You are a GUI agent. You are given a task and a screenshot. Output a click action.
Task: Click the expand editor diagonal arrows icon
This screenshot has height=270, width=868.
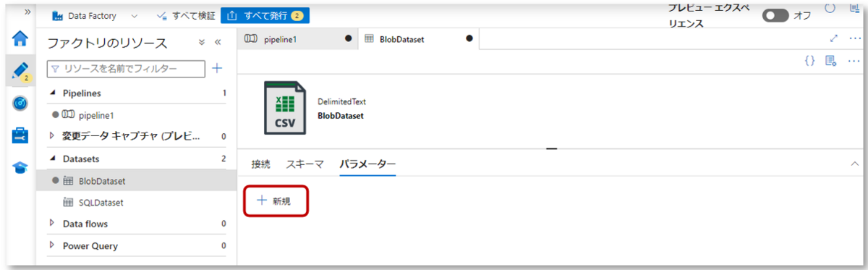833,38
